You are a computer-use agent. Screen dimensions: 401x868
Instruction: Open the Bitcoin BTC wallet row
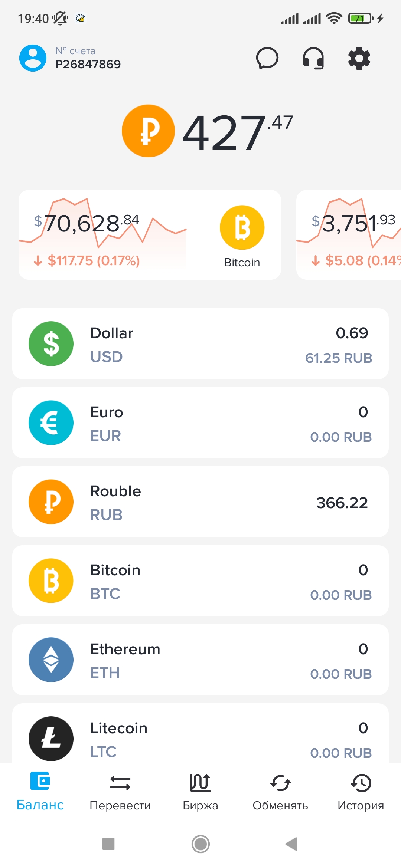pos(200,581)
